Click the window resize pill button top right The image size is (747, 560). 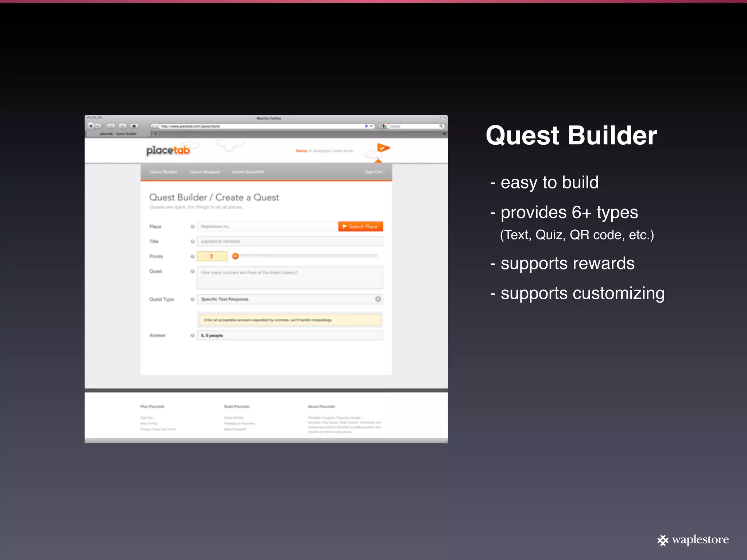[x=443, y=118]
